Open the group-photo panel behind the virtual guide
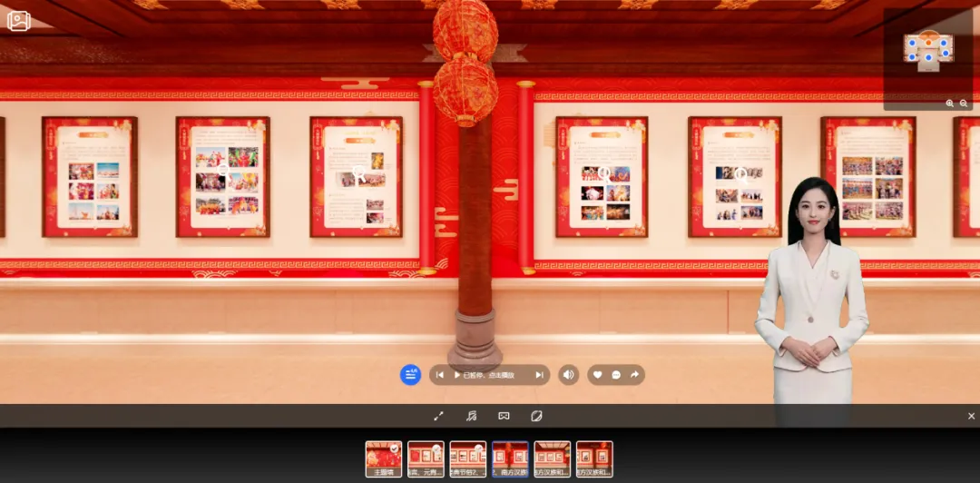This screenshot has width=980, height=483. pos(868,177)
